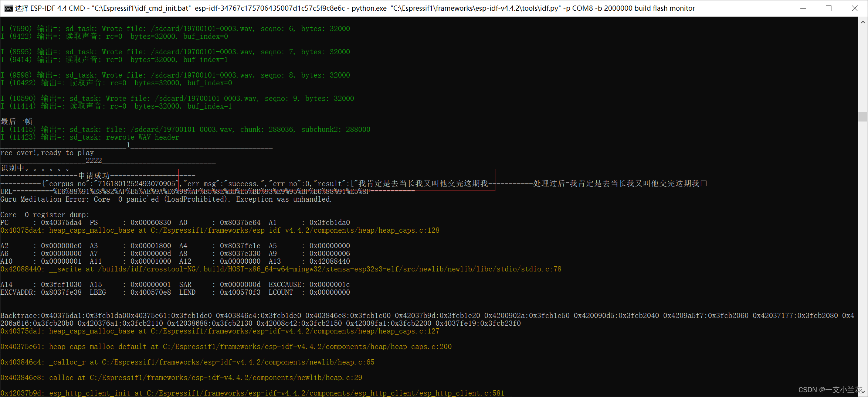Click the __swrite stdio.c:78 line
Screen dimensions: 868x397
click(x=281, y=269)
